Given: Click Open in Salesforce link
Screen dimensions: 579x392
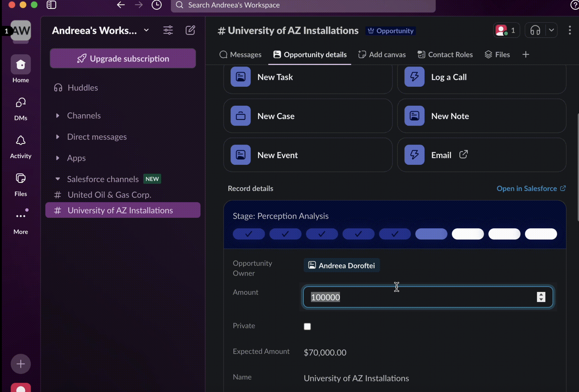Looking at the screenshot, I should pos(531,189).
